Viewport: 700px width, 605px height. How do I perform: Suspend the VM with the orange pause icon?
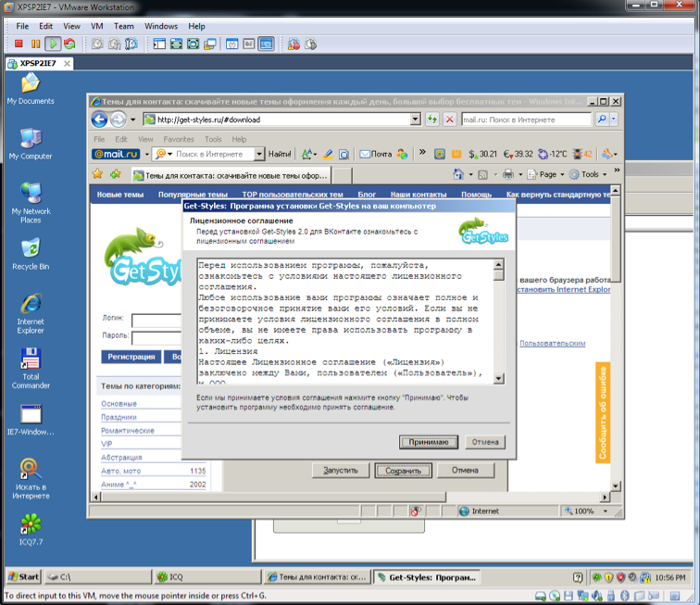[36, 44]
